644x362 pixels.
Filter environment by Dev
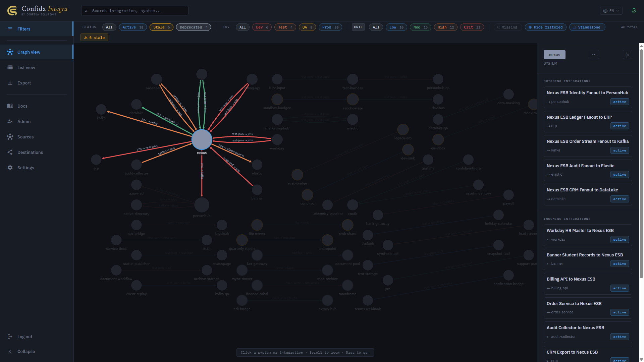[262, 27]
